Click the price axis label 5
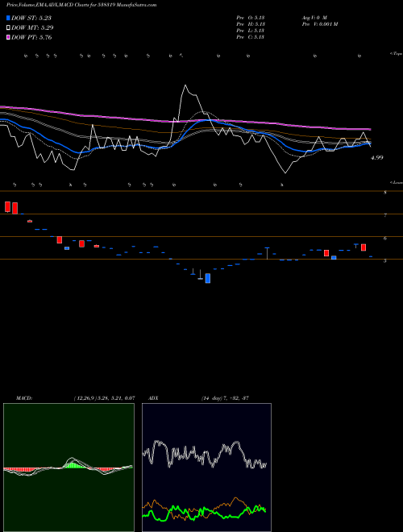This screenshot has height=532, width=403. (385, 261)
